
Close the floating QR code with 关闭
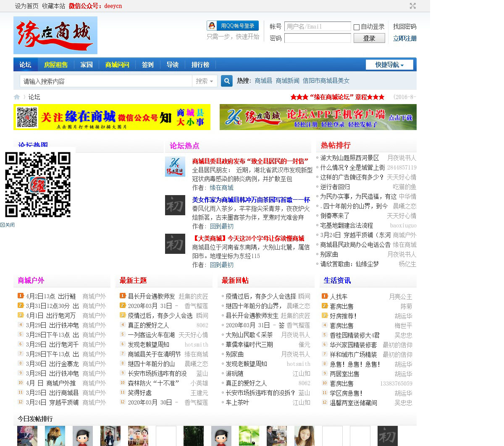click(x=8, y=225)
